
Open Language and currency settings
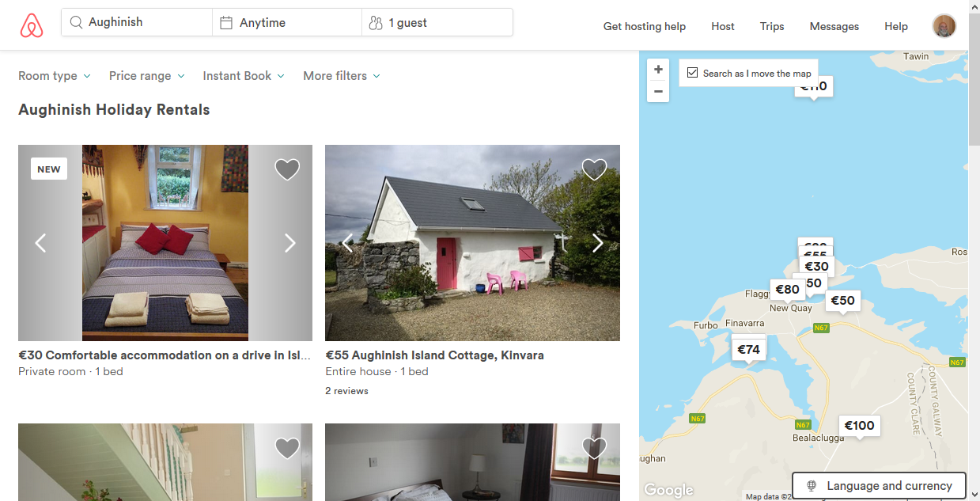(879, 486)
